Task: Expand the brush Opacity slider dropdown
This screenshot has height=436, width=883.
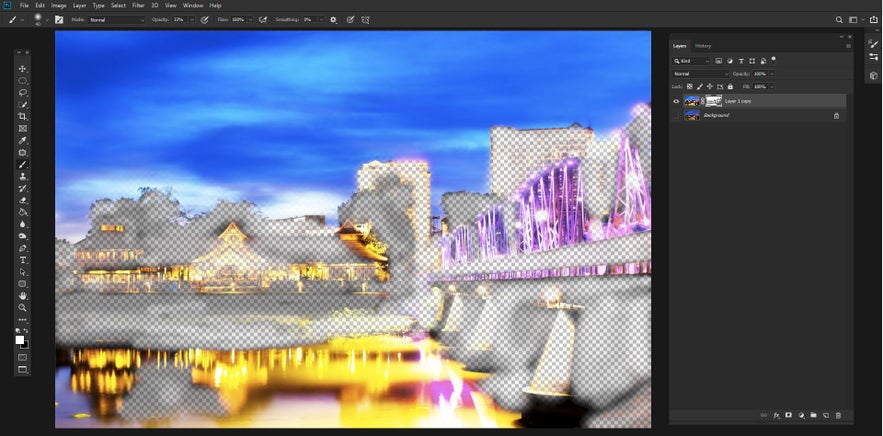Action: (x=192, y=20)
